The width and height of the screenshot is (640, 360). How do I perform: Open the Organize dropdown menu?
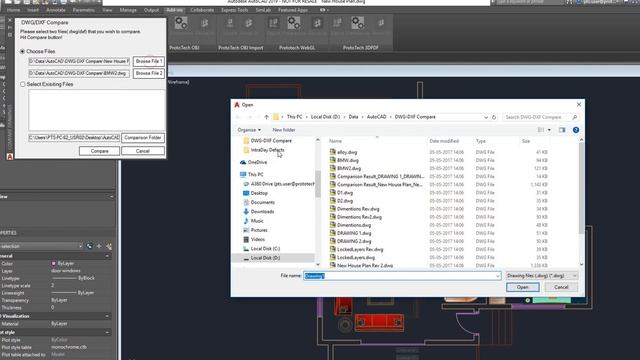point(249,130)
